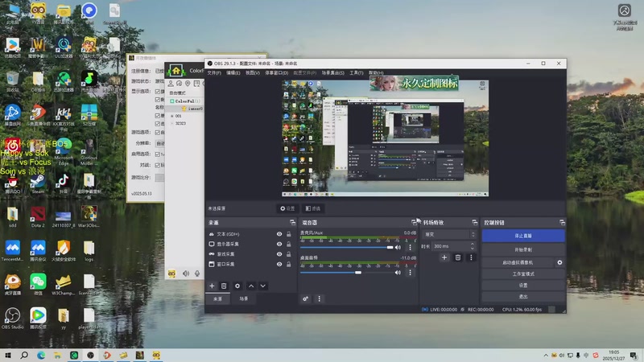Image resolution: width=644 pixels, height=362 pixels.
Task: Open the 停靠窗口(D) menu in OBS
Action: tap(276, 72)
